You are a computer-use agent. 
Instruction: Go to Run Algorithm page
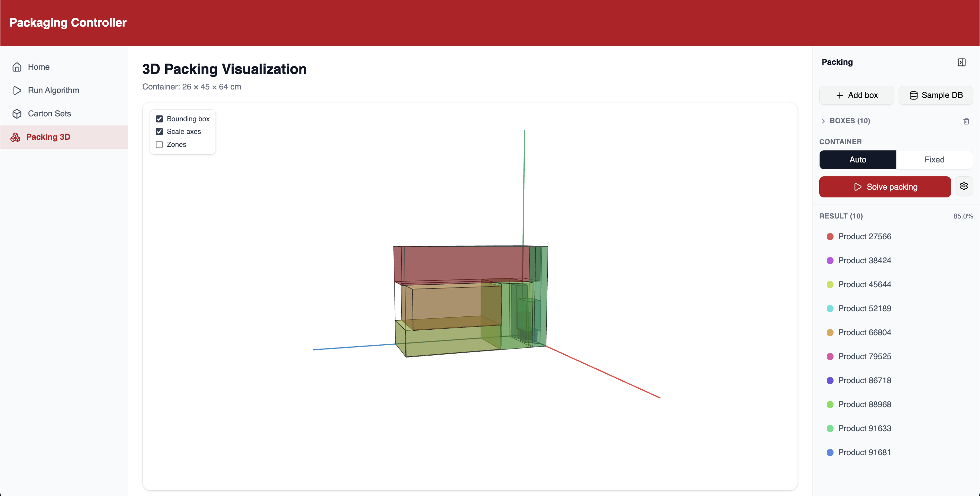pos(64,90)
